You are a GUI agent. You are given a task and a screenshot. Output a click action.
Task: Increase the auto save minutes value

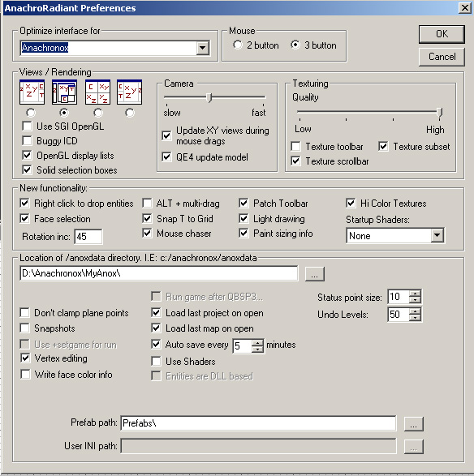pyautogui.click(x=257, y=343)
